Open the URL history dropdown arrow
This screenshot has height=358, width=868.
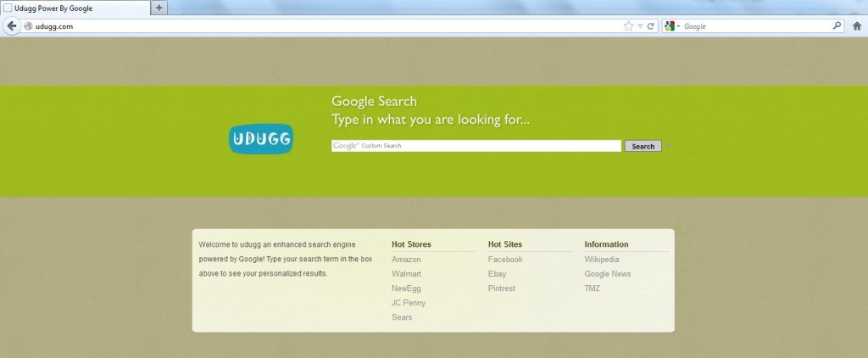click(640, 26)
